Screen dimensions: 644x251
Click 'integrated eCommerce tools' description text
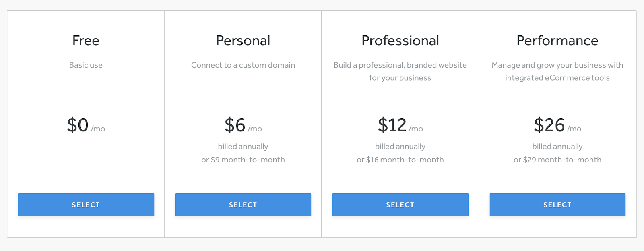coord(557,78)
